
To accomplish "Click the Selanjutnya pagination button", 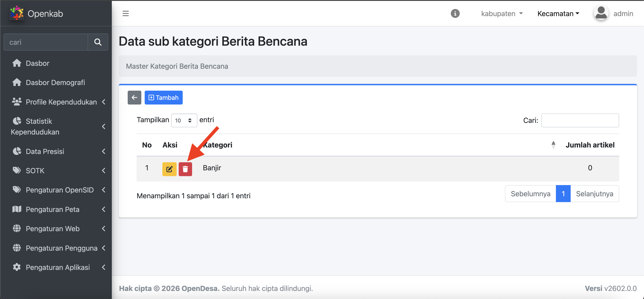I will click(x=594, y=194).
